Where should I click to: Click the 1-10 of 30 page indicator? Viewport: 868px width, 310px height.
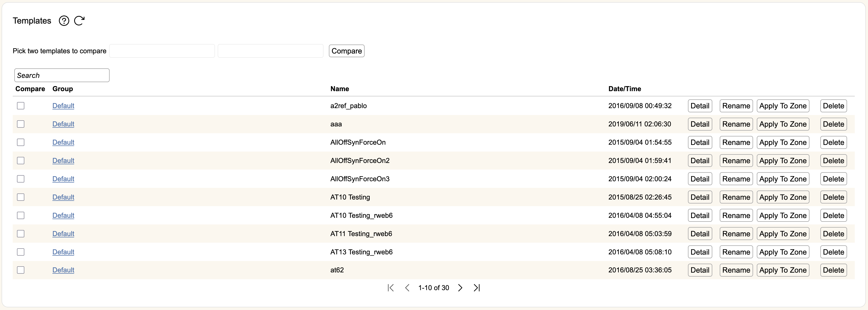(x=434, y=288)
